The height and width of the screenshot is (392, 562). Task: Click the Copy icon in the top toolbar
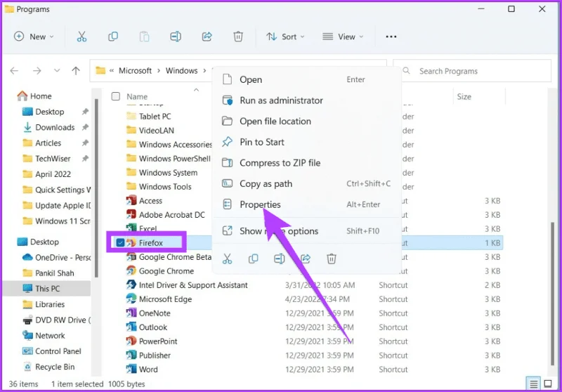click(113, 37)
